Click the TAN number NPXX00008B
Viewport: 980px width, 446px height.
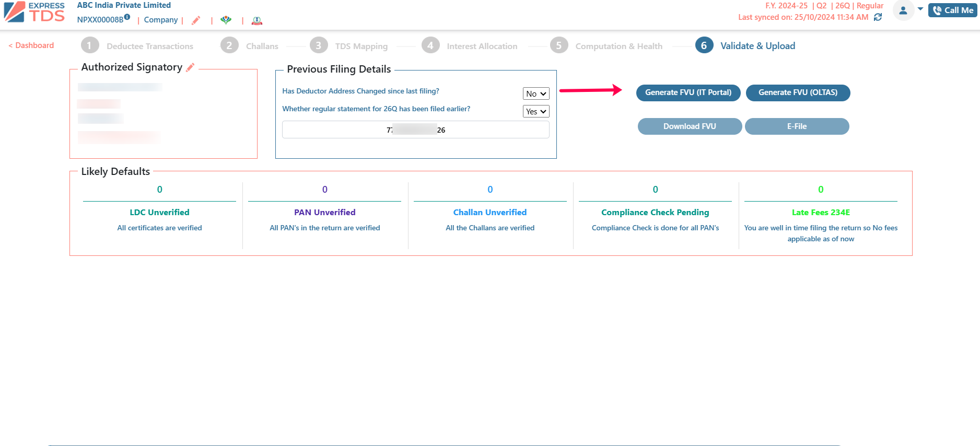coord(100,20)
